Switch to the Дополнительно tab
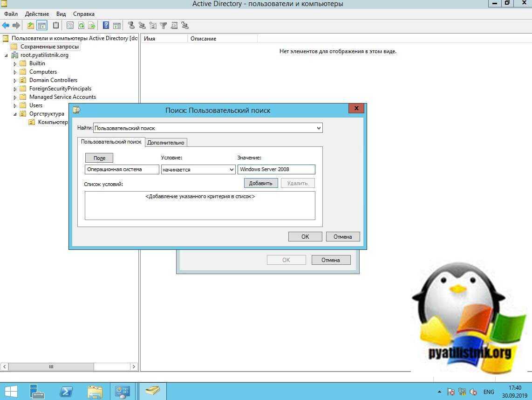Screen dimensions: 532x400 (166, 143)
